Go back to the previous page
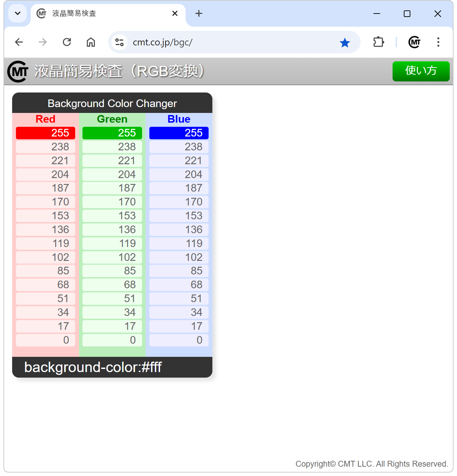Image resolution: width=457 pixels, height=476 pixels. (x=19, y=42)
